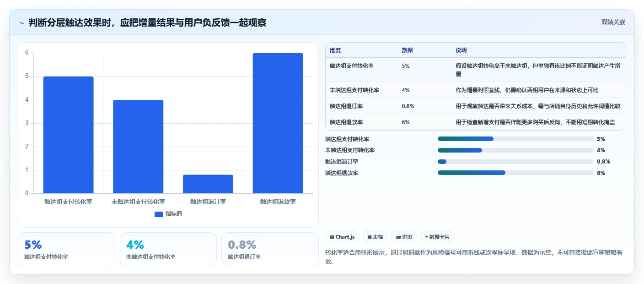Click the 触达组支付转化率 progress bar
This screenshot has width=644, height=284.
(515, 139)
